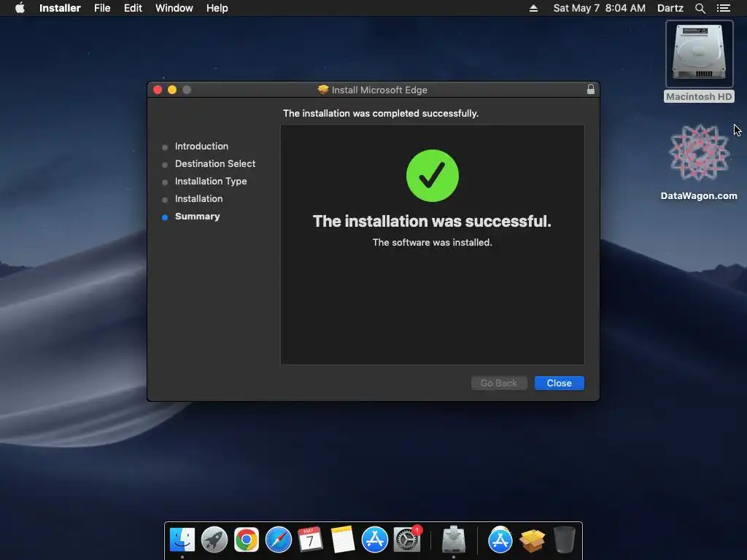Click the package icon beside Install Microsoft Edge
Screen dimensions: 747x560
323,90
